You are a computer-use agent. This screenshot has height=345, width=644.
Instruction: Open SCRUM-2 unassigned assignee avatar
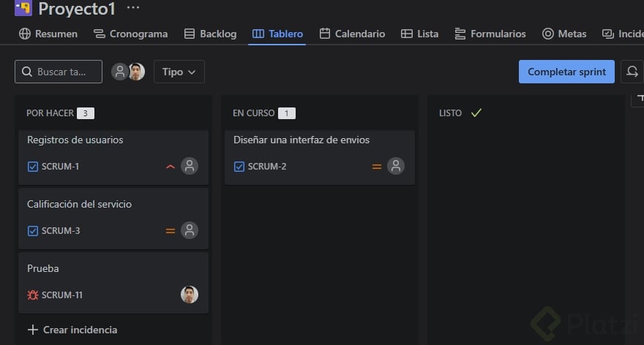(396, 167)
